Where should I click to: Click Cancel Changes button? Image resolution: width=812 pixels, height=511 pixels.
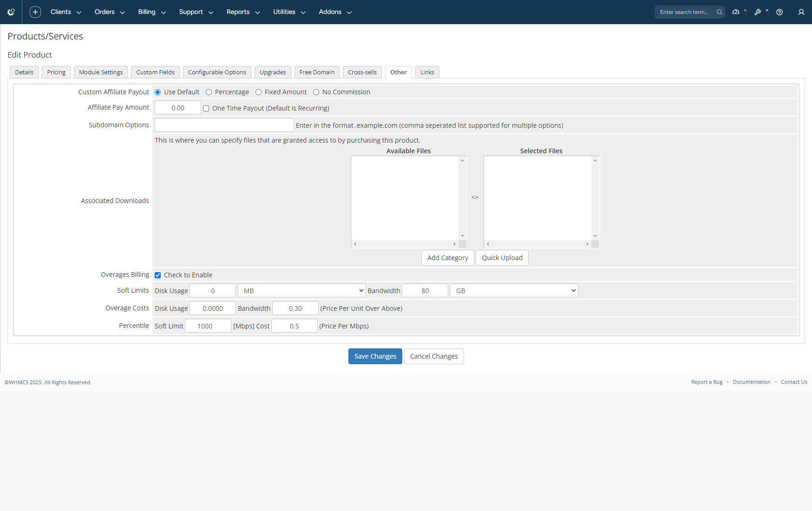click(434, 356)
